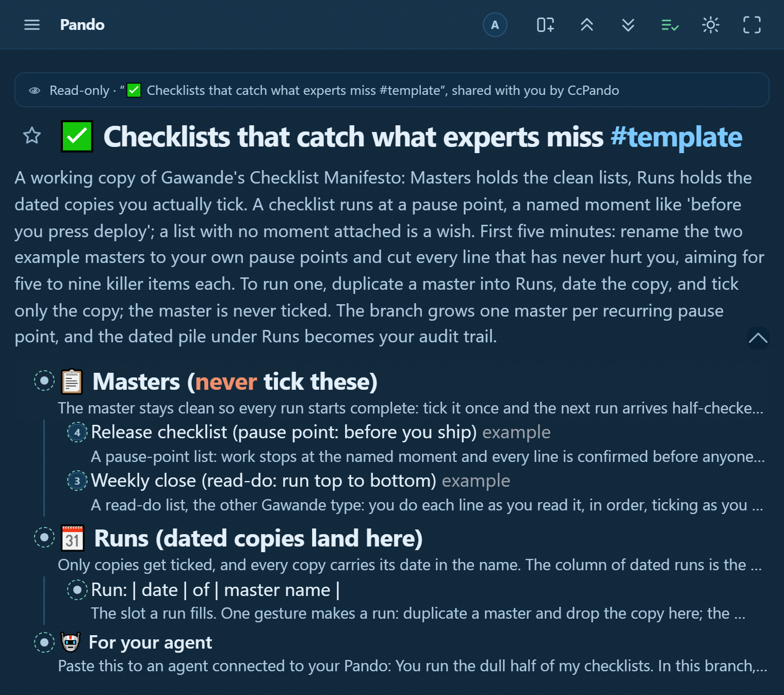Click the bullet beside Run: | date
Viewport: 784px width, 695px height.
pos(77,590)
